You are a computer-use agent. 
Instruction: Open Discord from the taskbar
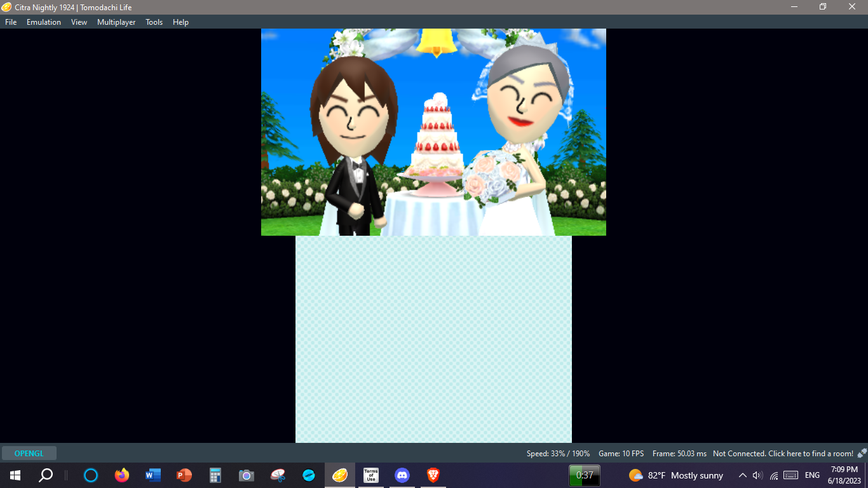click(402, 475)
